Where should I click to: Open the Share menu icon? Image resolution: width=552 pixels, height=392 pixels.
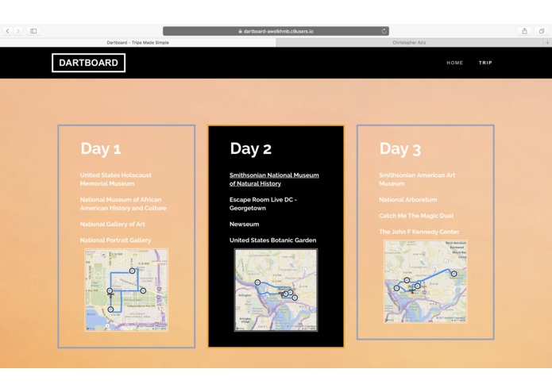524,31
